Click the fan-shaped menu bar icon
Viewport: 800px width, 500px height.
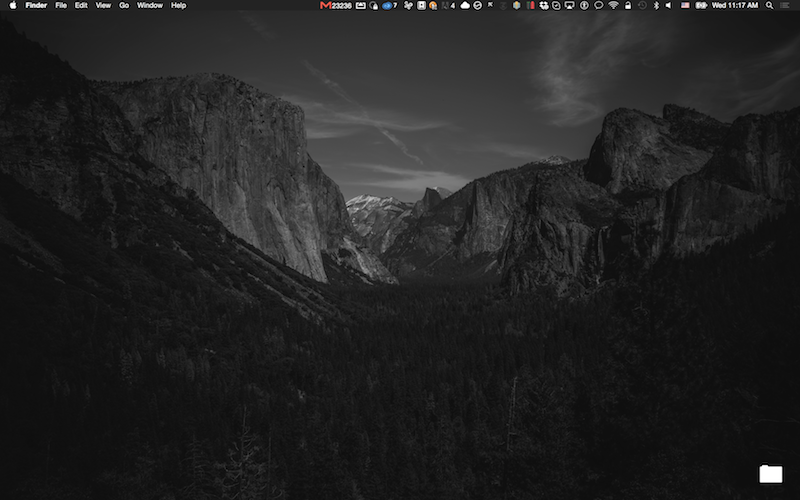point(408,6)
